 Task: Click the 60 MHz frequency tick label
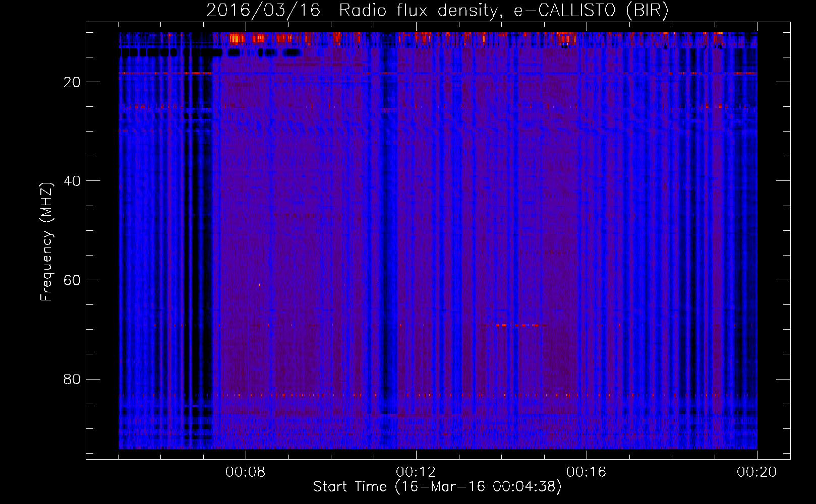[72, 280]
